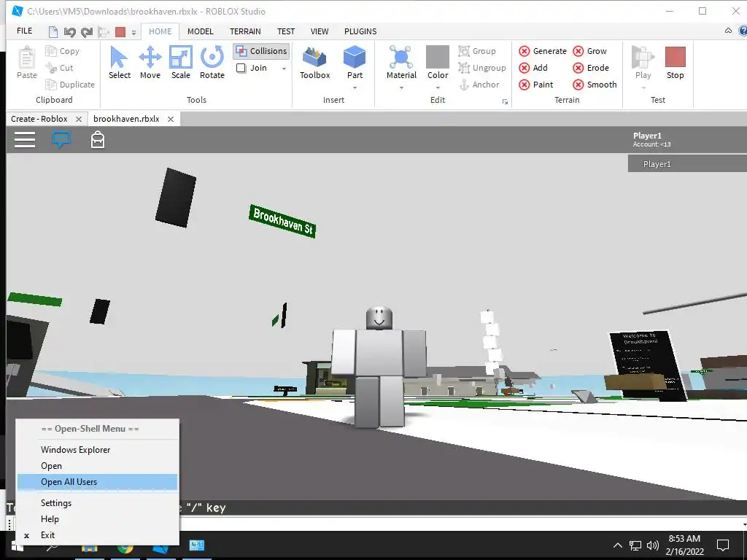This screenshot has height=560, width=747.
Task: Activate the Move tool
Action: pos(150,63)
